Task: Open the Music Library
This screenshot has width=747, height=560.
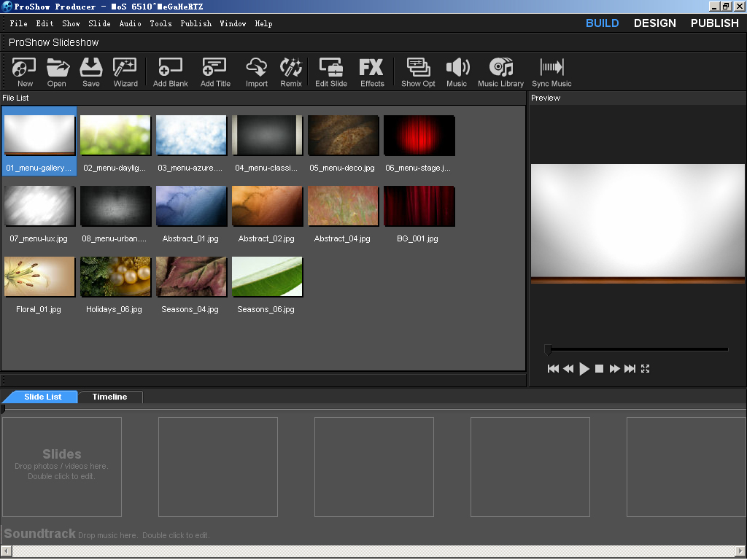Action: pos(500,72)
